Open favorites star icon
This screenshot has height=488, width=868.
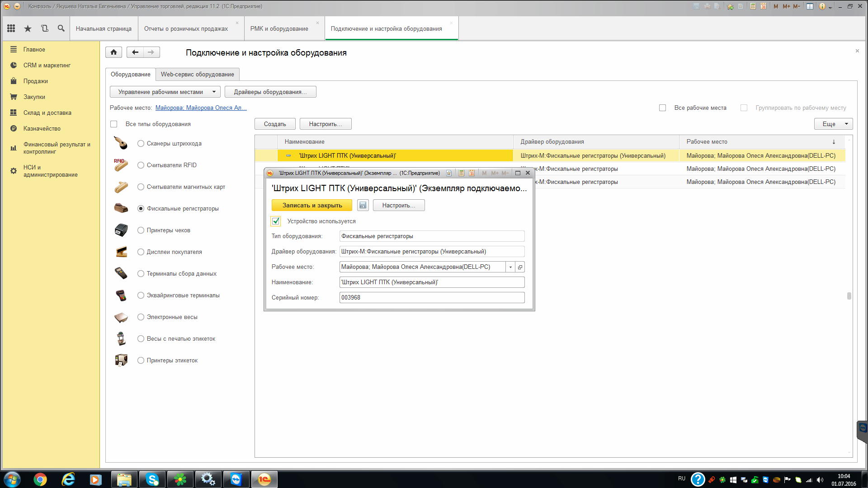tap(28, 28)
